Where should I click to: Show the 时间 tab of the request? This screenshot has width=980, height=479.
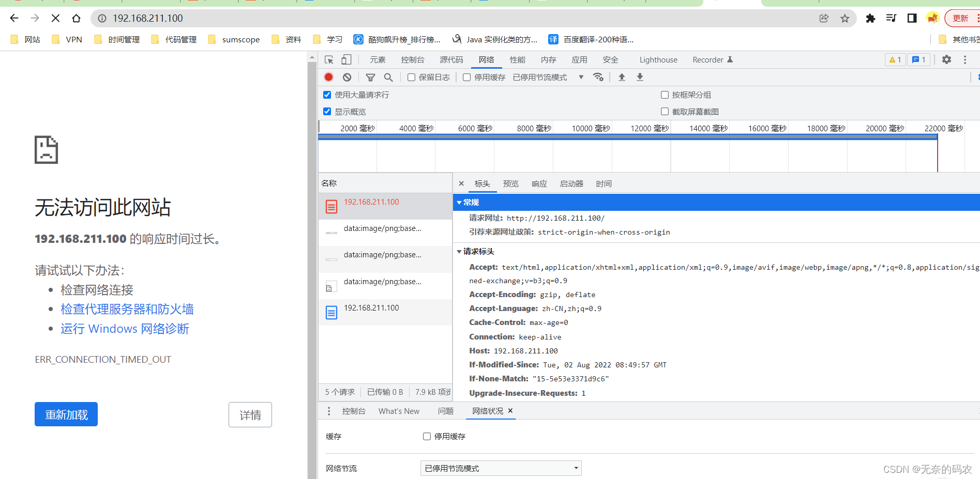(604, 184)
